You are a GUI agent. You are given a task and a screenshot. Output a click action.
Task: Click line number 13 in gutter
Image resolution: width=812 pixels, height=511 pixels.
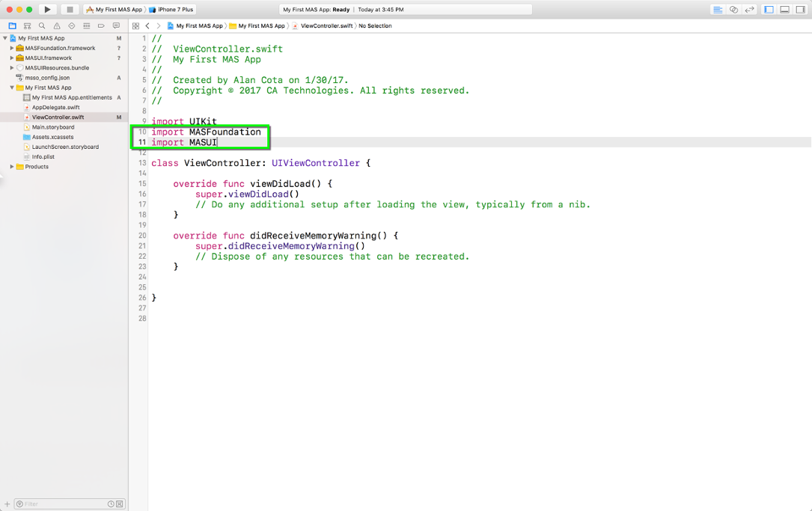[x=142, y=163]
